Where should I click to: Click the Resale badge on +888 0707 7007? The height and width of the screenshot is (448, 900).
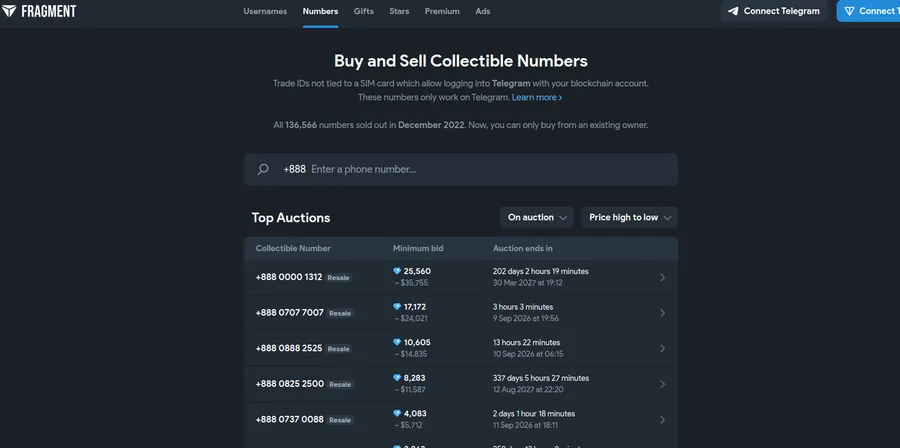tap(340, 313)
